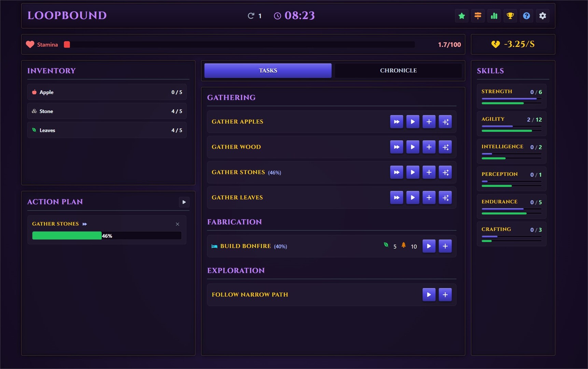Screen dimensions: 588x369
Task: Click the plus-sparkle icon on Gather Leaves
Action: pos(445,197)
